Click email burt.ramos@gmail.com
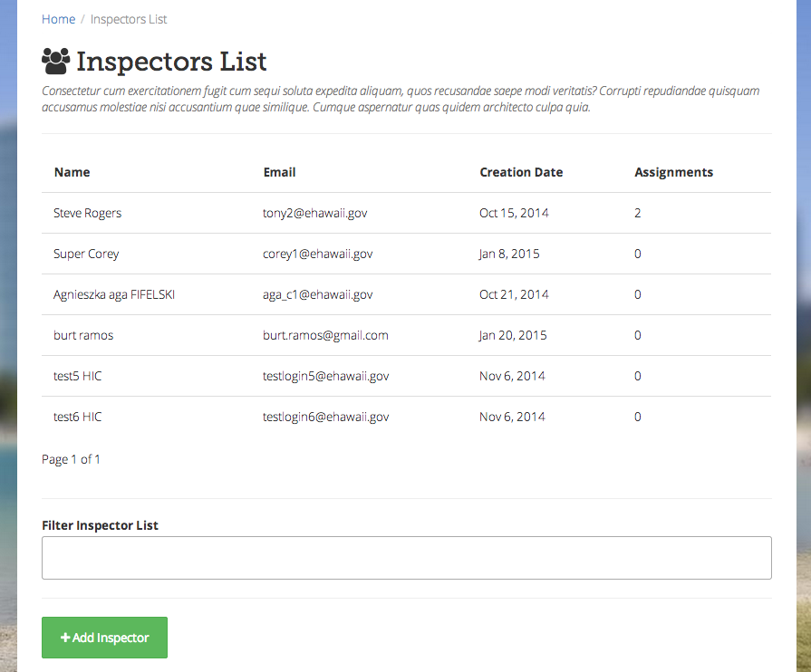811x672 pixels. pos(325,335)
